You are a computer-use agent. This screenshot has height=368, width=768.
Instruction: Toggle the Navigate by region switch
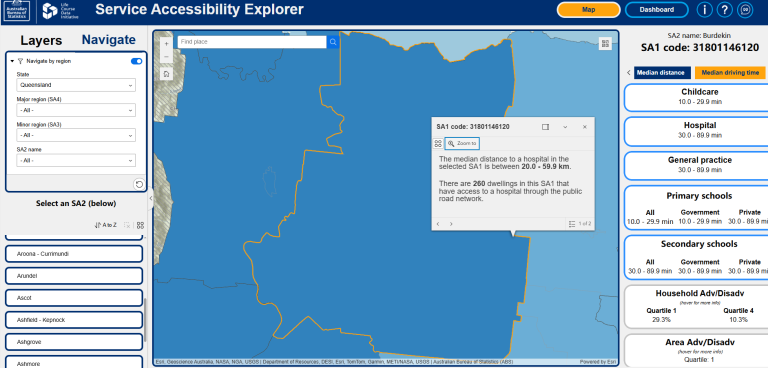coord(137,61)
